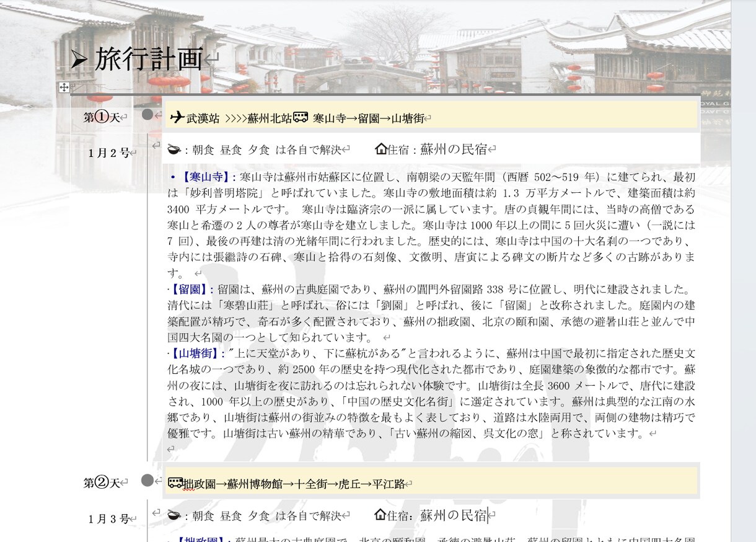The height and width of the screenshot is (542, 756).
Task: Select the airplane icon before 武漢站
Action: (177, 117)
